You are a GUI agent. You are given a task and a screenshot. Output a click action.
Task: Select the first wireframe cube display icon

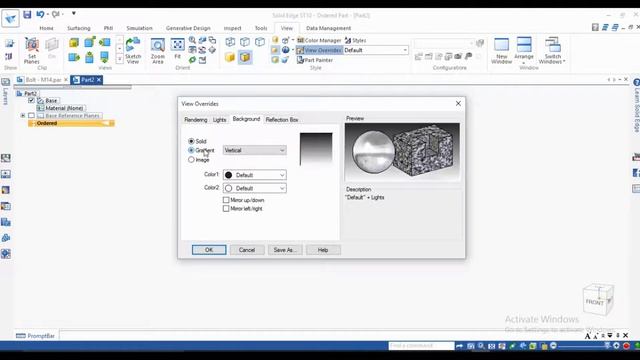230,42
